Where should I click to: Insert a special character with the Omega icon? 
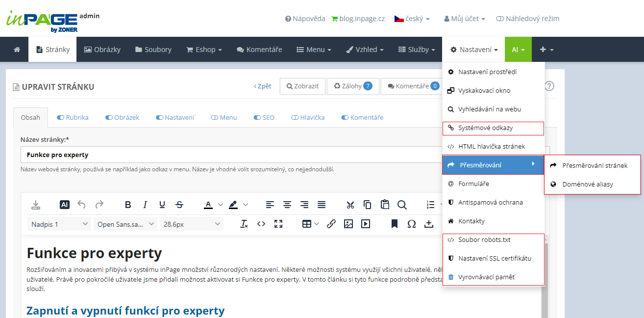(x=412, y=224)
